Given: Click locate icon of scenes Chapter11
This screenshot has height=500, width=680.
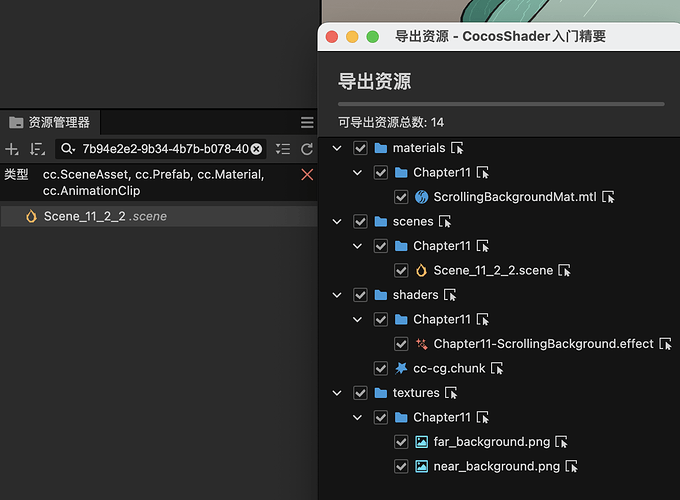Looking at the screenshot, I should (483, 246).
